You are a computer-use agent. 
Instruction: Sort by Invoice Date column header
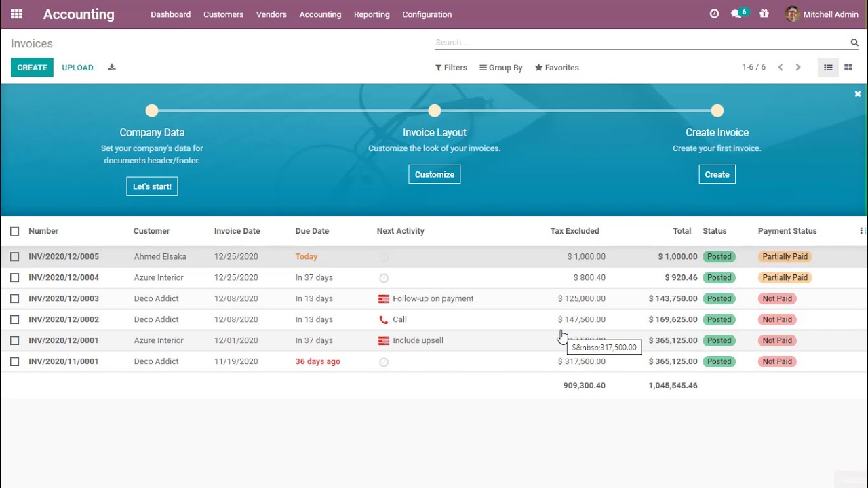(237, 231)
